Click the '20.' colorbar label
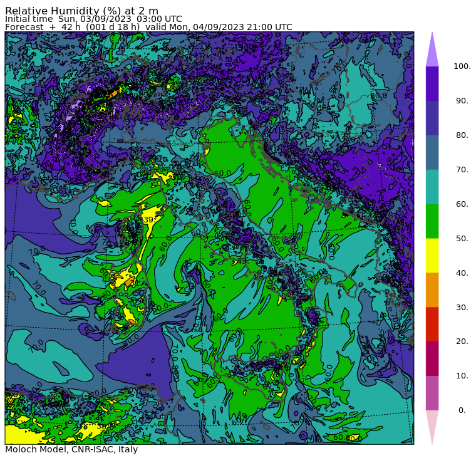 coord(462,341)
